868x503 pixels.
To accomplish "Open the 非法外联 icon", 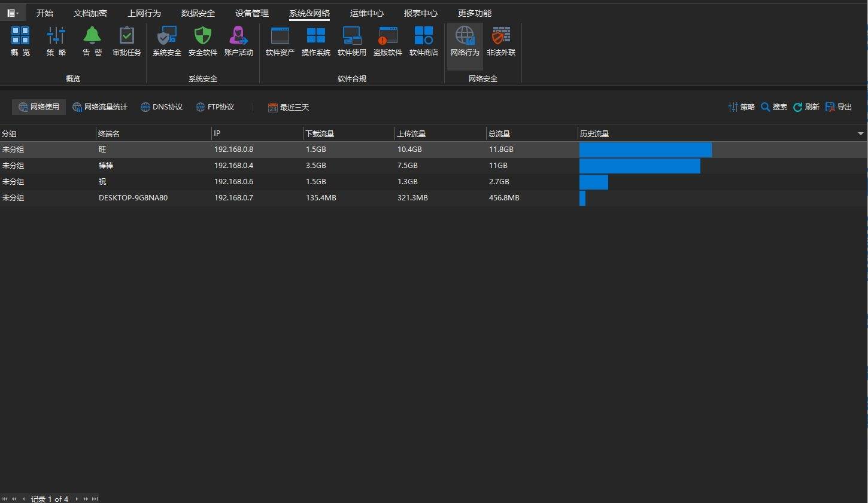I will (501, 41).
